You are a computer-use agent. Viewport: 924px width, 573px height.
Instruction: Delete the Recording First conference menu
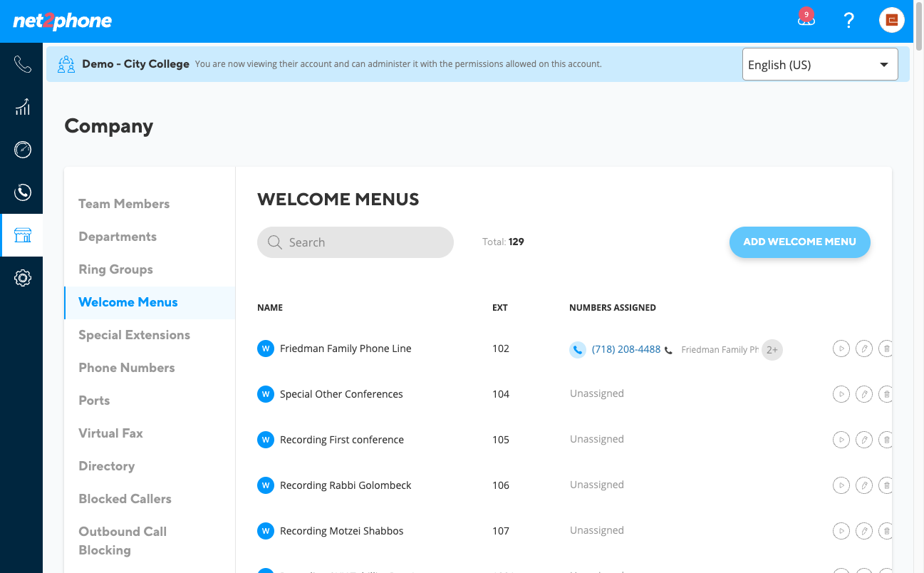point(886,440)
